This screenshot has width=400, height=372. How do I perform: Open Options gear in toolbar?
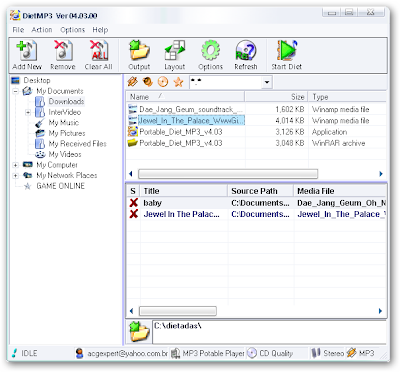point(210,51)
